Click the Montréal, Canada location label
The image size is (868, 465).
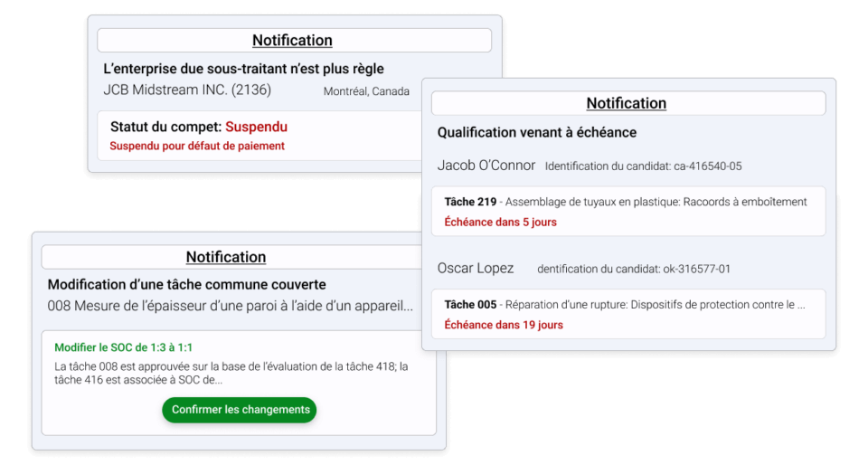[x=366, y=91]
